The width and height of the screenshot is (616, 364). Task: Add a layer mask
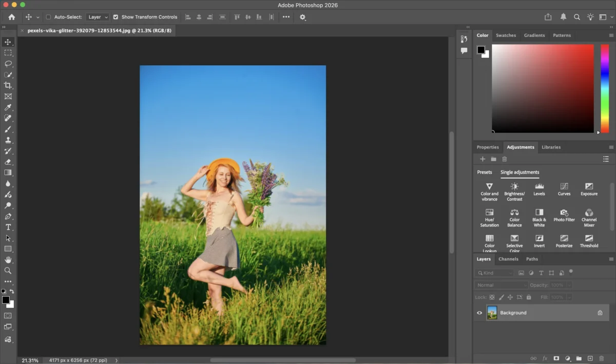(x=556, y=358)
